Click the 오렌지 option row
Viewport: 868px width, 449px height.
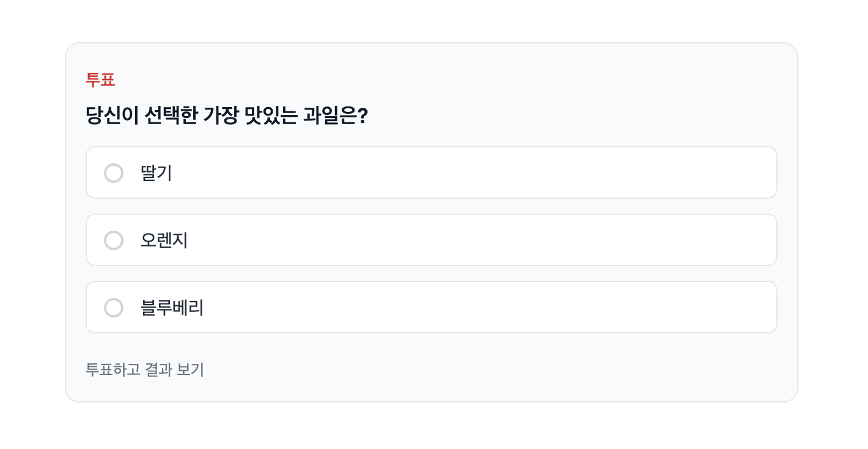431,240
